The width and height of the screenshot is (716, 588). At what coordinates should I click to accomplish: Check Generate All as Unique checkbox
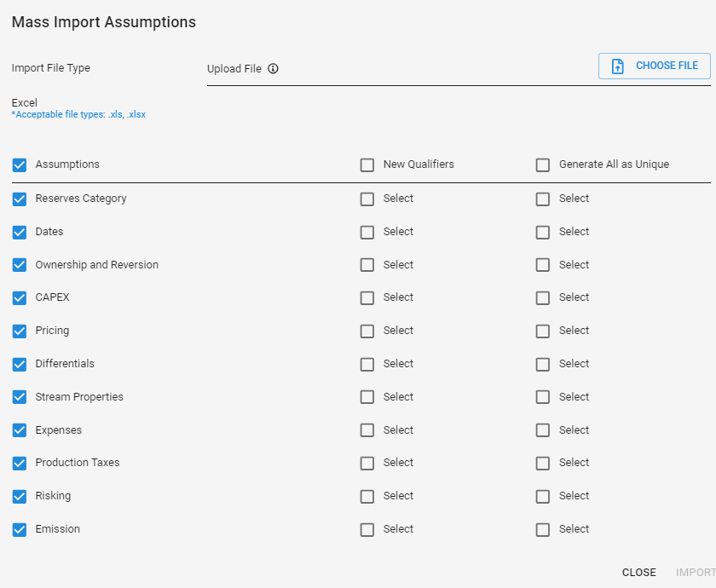[x=542, y=164]
